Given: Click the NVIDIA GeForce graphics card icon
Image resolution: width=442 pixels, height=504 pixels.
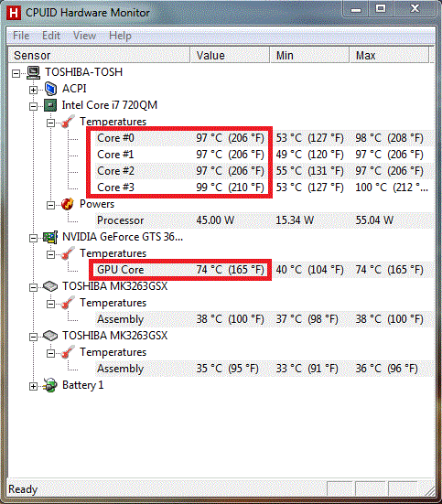Looking at the screenshot, I should pos(50,237).
